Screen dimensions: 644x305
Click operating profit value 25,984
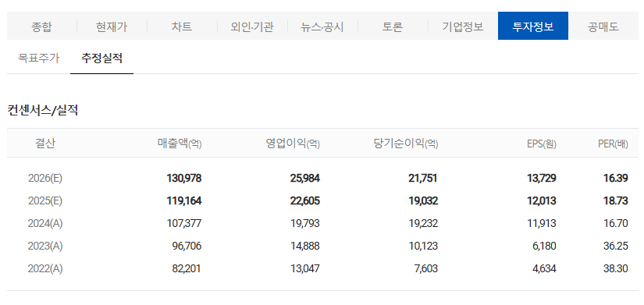coord(304,178)
